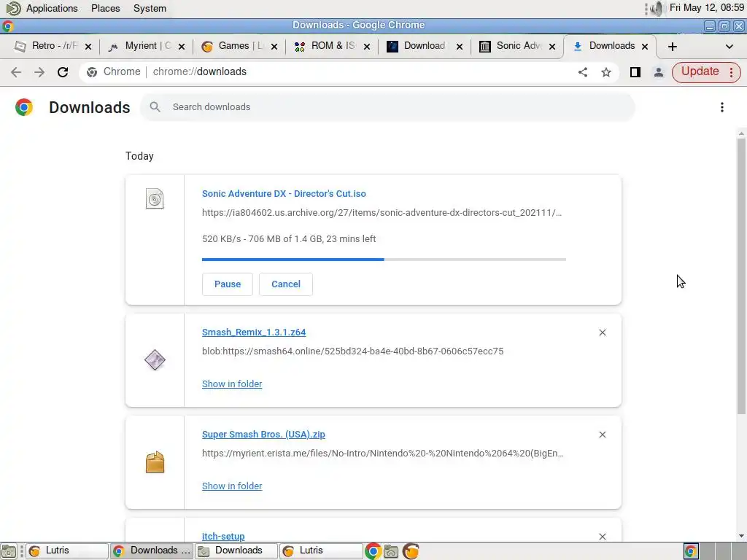Open Super Smash Bros. (USA).zip link
The height and width of the screenshot is (560, 747).
coord(263,435)
